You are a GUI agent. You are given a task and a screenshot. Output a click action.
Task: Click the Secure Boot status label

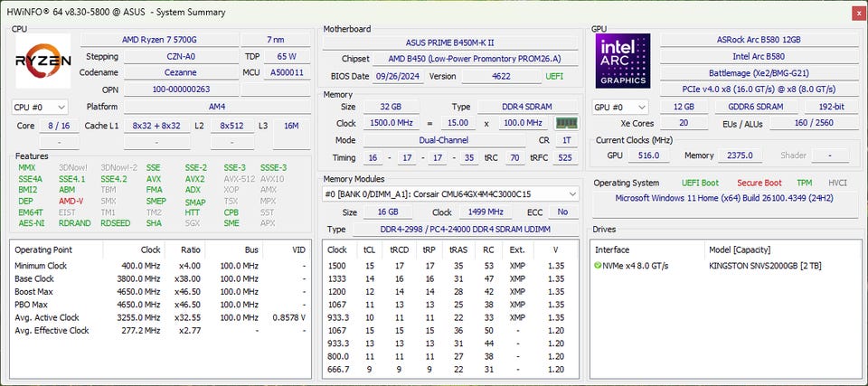coord(759,183)
